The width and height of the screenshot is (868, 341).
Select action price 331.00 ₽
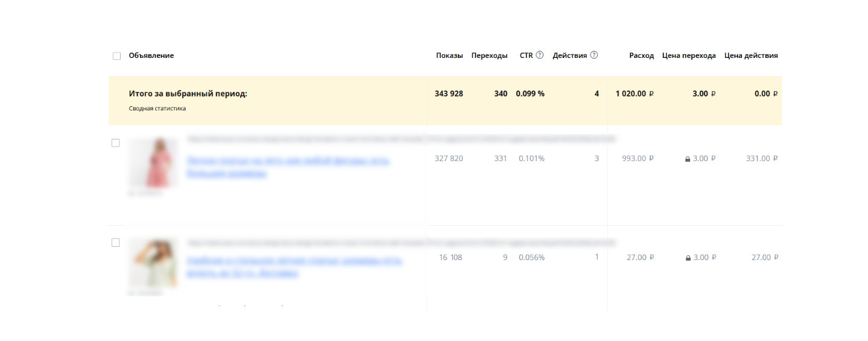[x=762, y=159]
